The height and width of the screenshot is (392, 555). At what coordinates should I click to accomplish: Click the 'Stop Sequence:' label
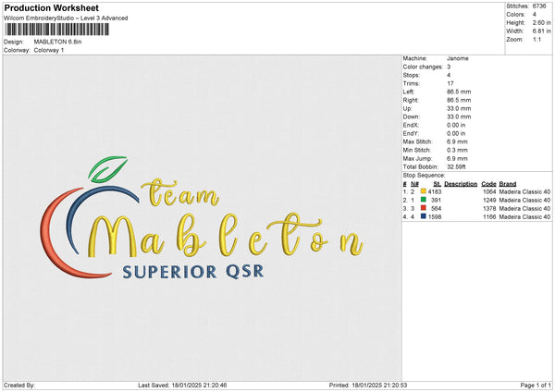[424, 176]
